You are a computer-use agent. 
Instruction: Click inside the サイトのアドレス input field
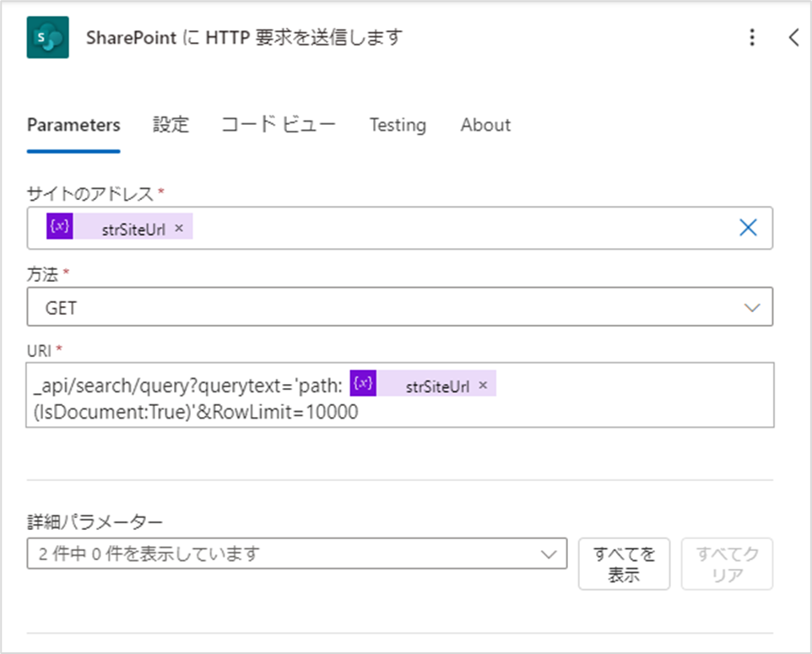pyautogui.click(x=400, y=228)
